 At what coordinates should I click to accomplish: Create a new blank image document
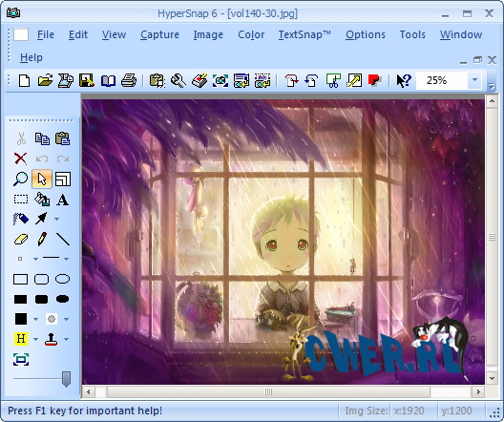[x=25, y=80]
